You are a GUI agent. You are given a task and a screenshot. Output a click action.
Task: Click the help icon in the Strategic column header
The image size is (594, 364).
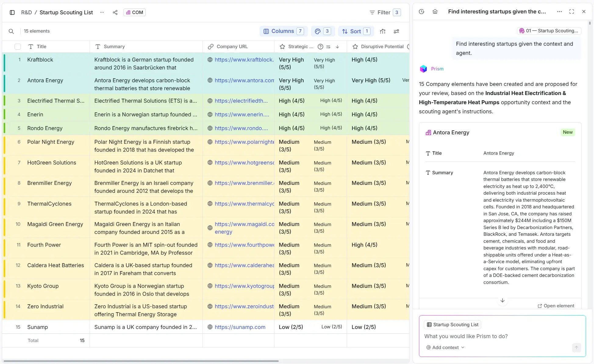(x=320, y=47)
